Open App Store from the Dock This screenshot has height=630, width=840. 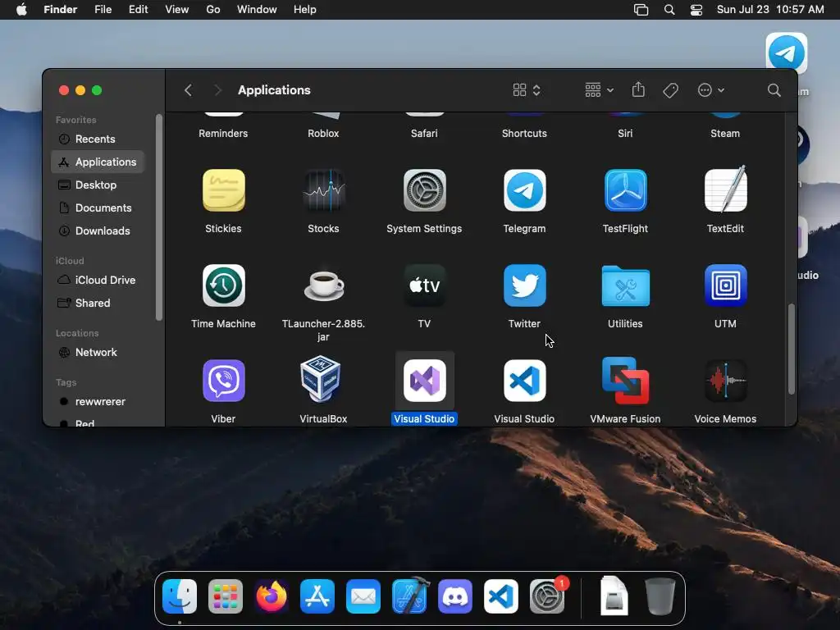pyautogui.click(x=317, y=596)
